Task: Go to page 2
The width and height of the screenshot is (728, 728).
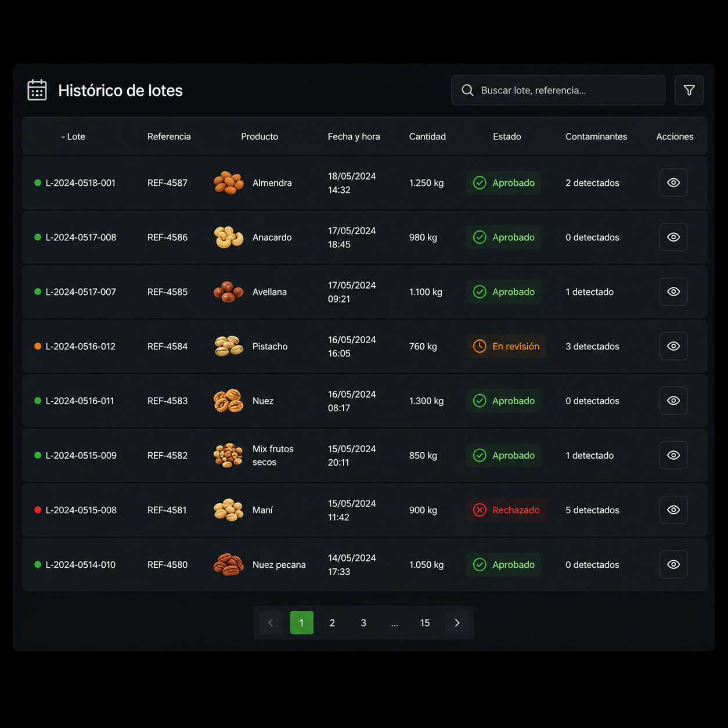Action: (332, 623)
